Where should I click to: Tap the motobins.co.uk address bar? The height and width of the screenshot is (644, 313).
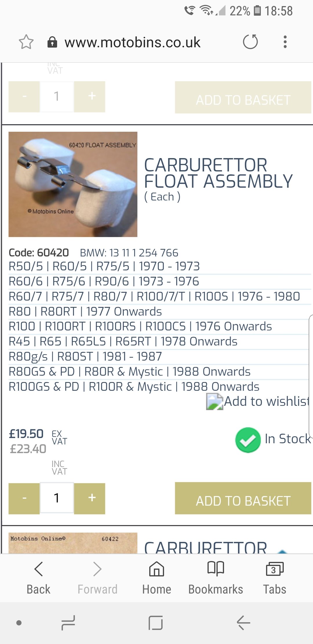(x=132, y=43)
